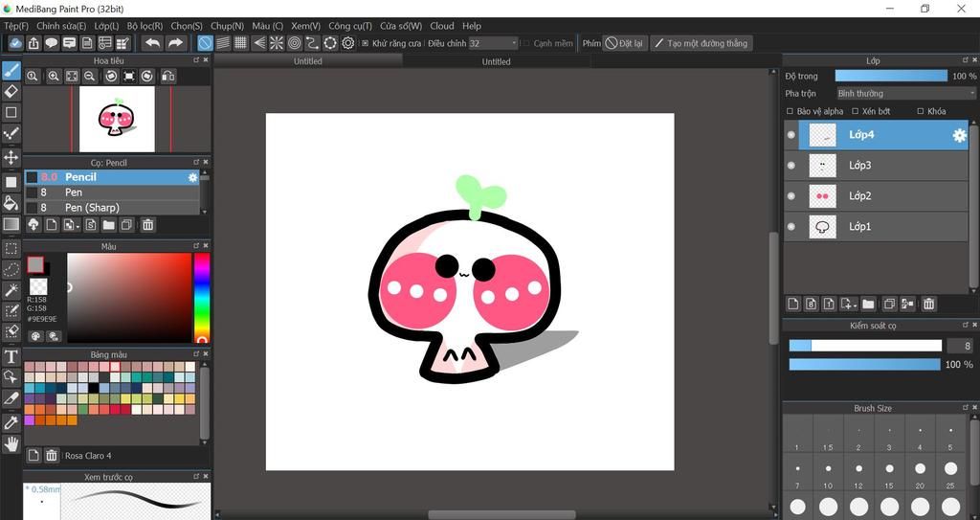The width and height of the screenshot is (980, 520).
Task: Click the export/share icon in toolbar
Action: (33, 42)
